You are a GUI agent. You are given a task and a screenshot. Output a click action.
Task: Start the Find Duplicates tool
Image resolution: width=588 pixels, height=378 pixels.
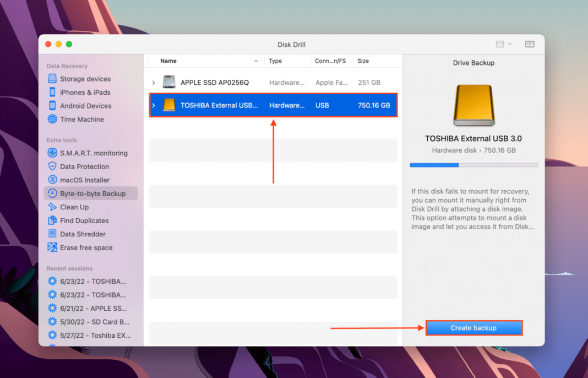(x=83, y=220)
